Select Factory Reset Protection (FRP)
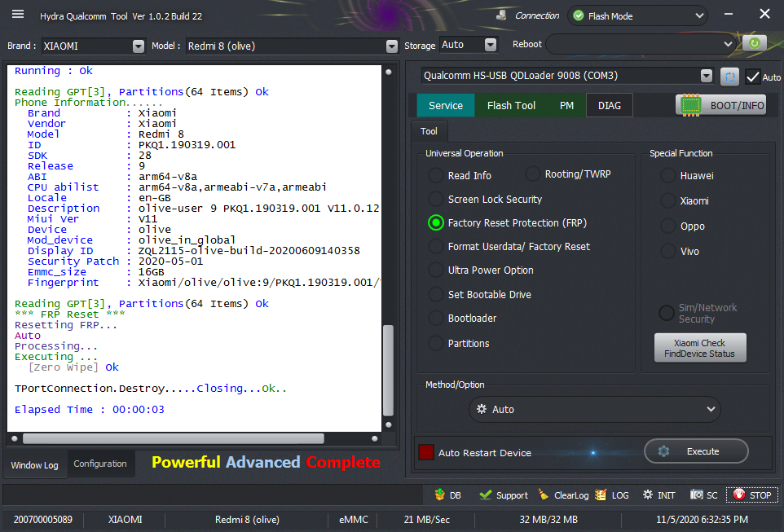This screenshot has width=784, height=532. point(508,223)
